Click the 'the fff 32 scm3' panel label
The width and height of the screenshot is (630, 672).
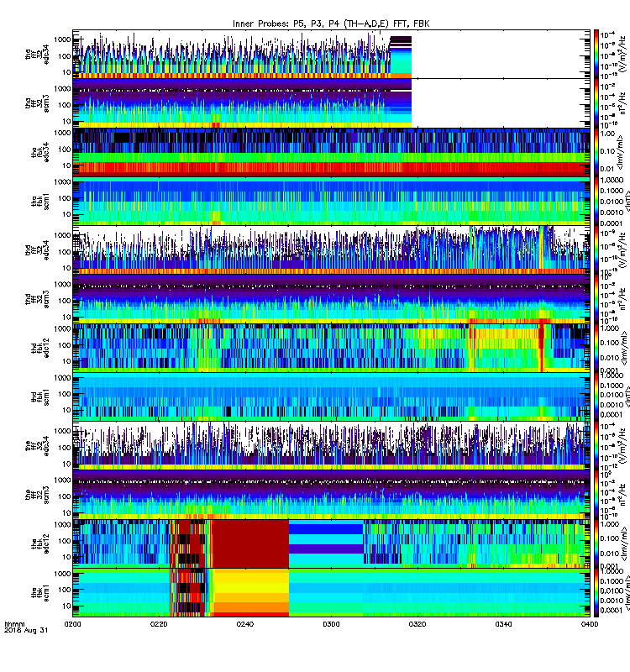pos(37,495)
